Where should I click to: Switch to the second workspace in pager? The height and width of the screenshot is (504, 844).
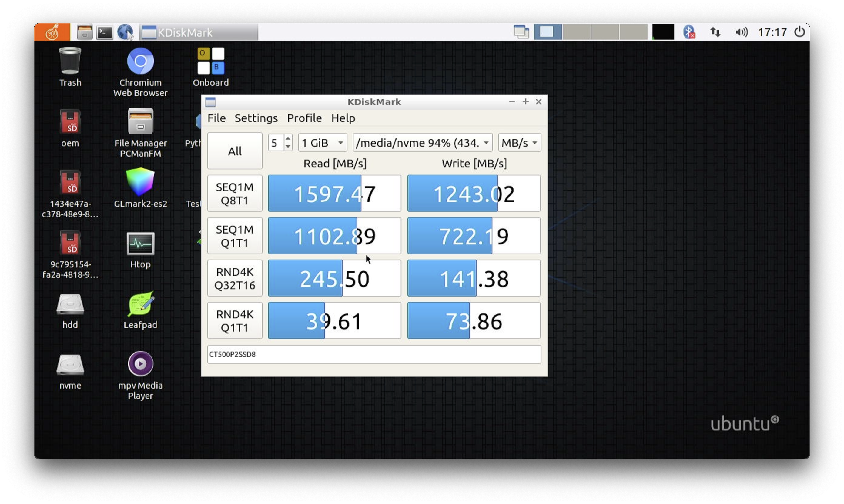pos(577,32)
